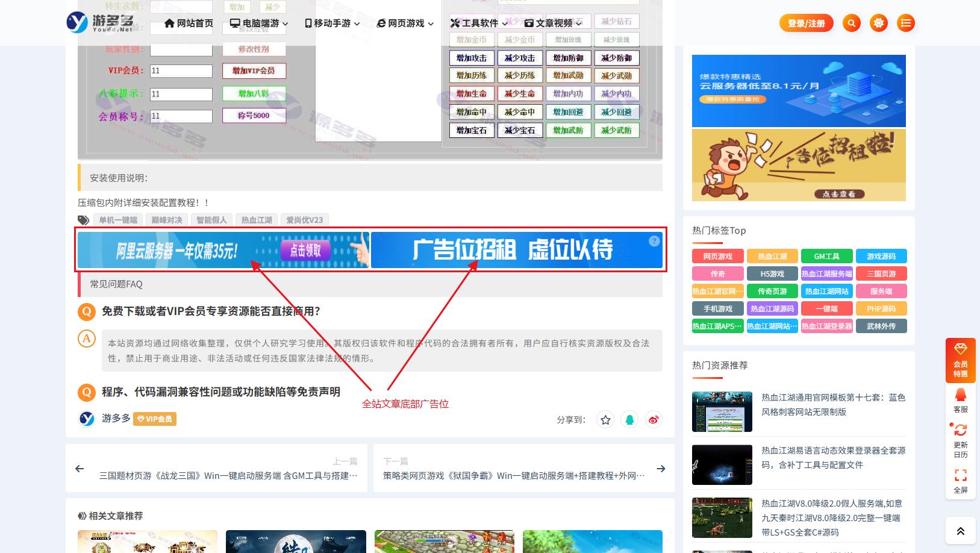Open the 单机一键端 tag
Screen dimensions: 980x553
[118, 220]
